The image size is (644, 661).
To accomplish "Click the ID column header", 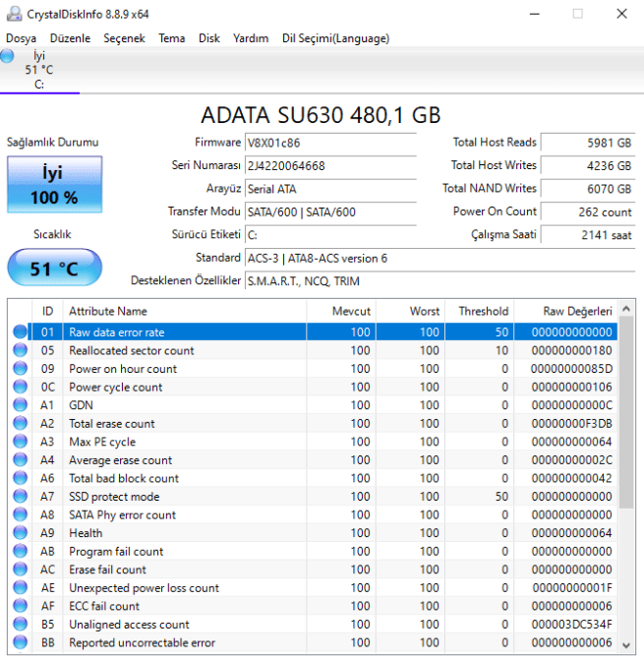I will coord(47,311).
